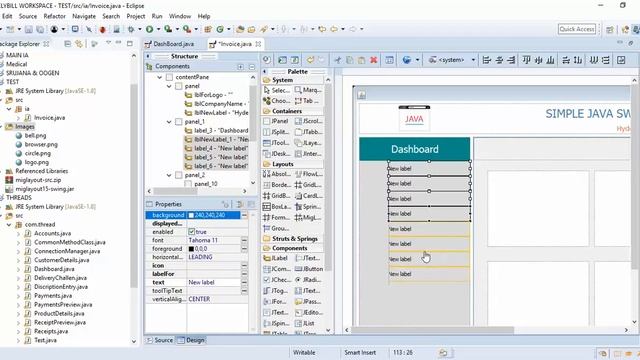Image resolution: width=640 pixels, height=360 pixels.
Task: Click Space equally vertically icon
Action: click(606, 60)
